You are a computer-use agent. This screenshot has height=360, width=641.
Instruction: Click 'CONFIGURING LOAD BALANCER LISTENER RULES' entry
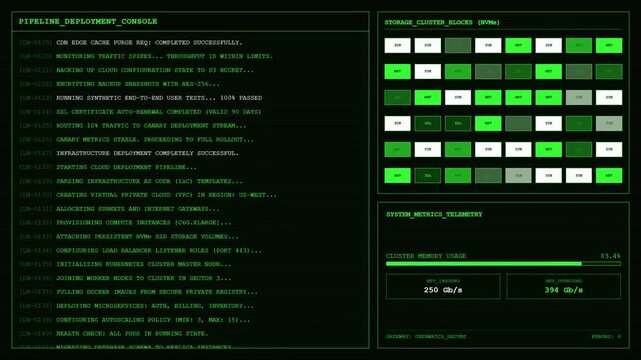coord(140,250)
